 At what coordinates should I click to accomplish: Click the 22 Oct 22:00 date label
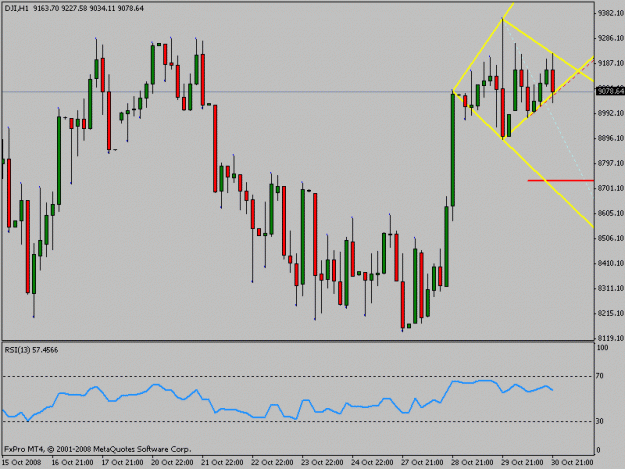(272, 462)
